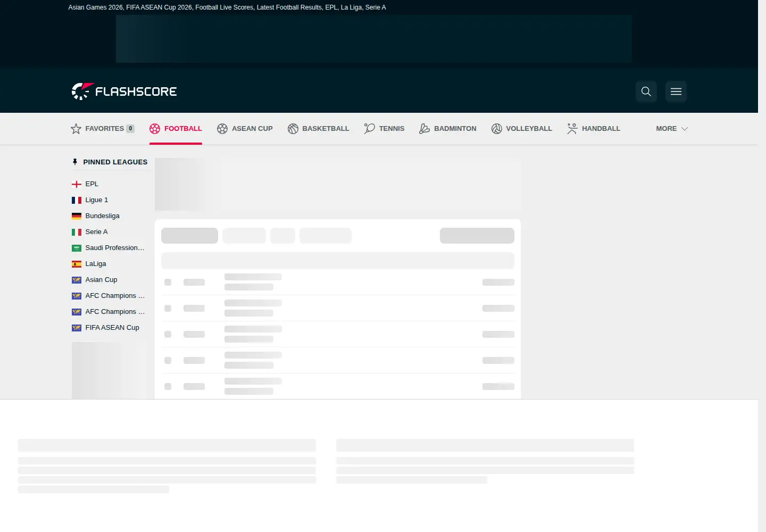Click the badminton shuttlecock icon

[424, 129]
